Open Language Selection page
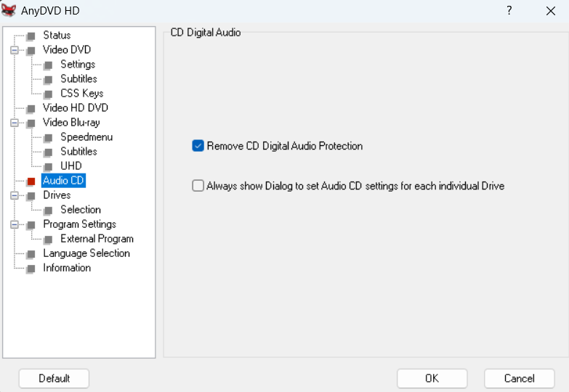Viewport: 569px width, 392px height. point(86,253)
